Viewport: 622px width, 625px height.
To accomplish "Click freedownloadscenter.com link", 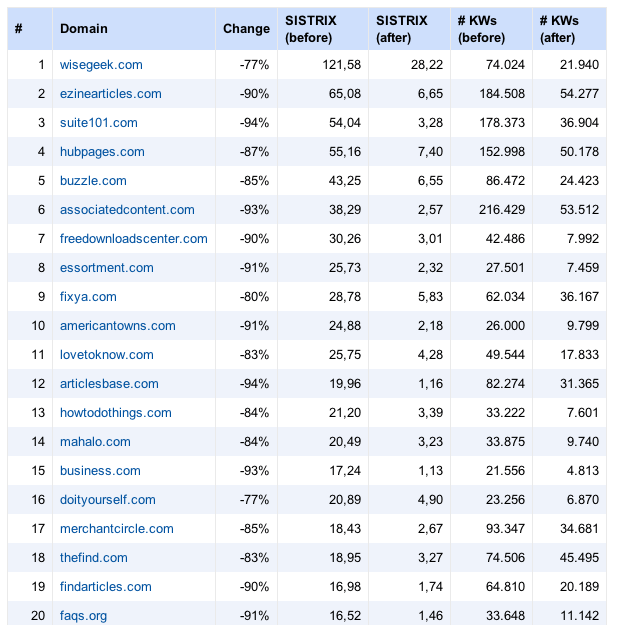I will [134, 239].
